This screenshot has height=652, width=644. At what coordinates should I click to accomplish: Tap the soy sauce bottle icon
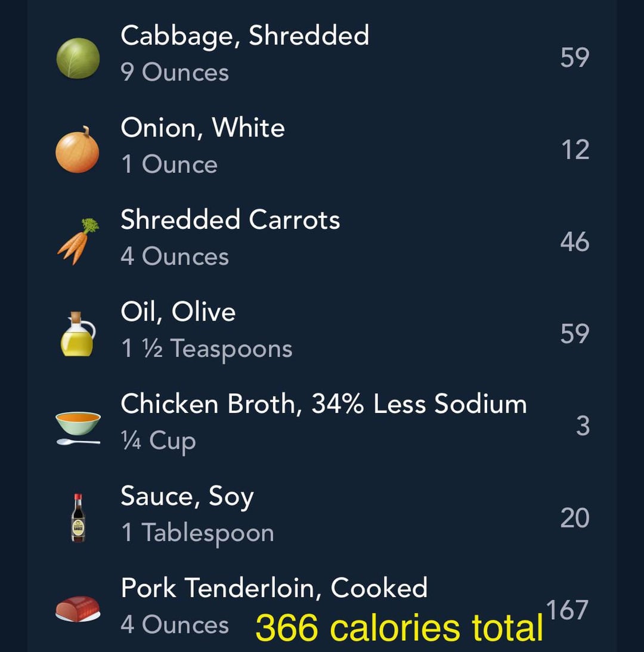point(78,517)
